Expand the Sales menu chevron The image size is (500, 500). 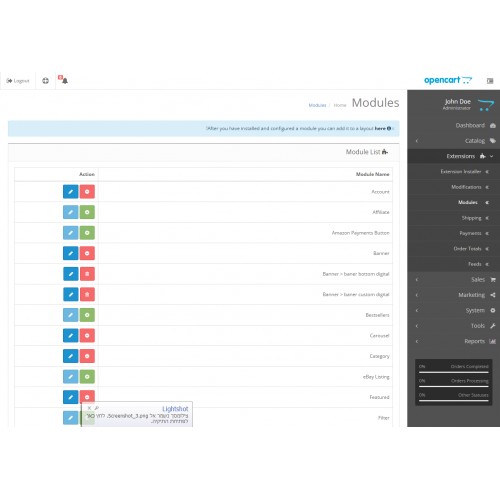click(x=417, y=280)
